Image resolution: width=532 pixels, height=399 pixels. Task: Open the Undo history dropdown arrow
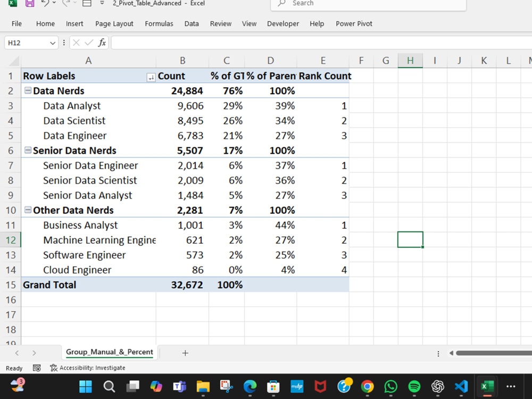[x=54, y=3]
